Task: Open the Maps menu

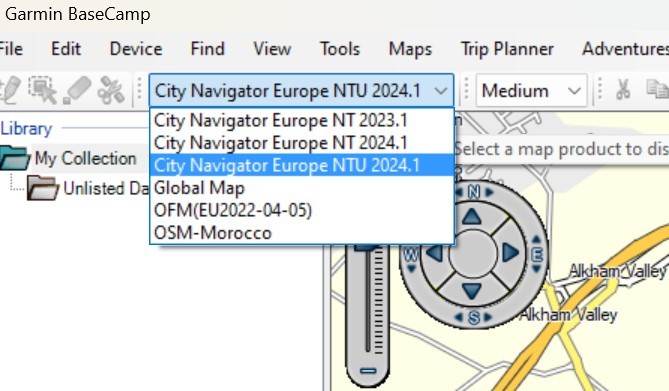Action: click(x=410, y=49)
